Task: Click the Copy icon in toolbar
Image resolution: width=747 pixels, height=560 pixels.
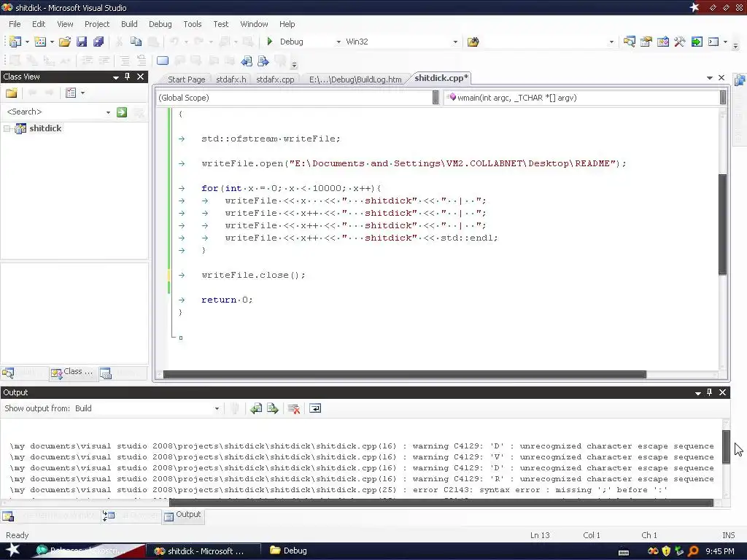Action: point(136,42)
